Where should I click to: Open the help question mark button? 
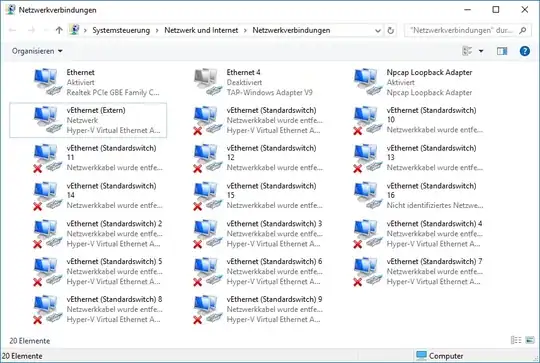coord(525,51)
